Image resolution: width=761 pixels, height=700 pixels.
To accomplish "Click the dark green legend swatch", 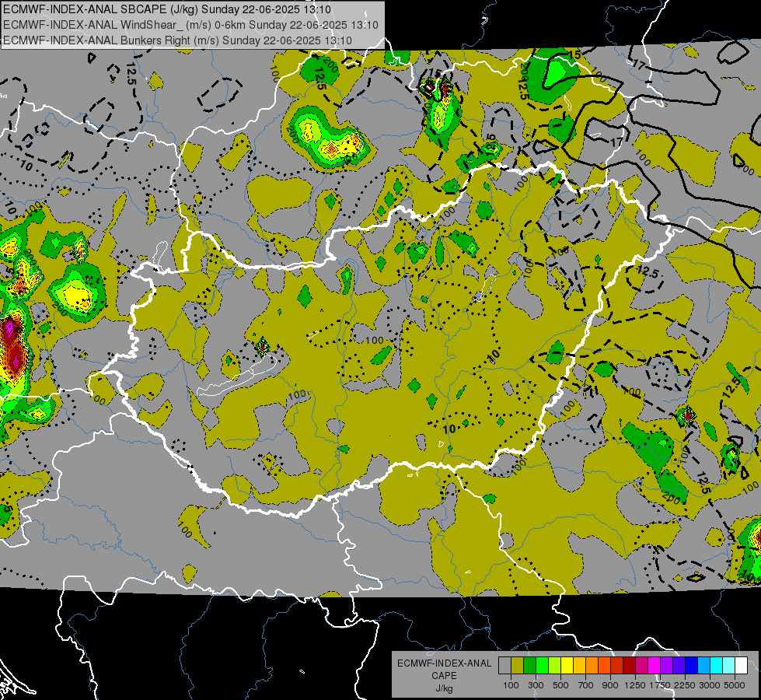I will (529, 665).
